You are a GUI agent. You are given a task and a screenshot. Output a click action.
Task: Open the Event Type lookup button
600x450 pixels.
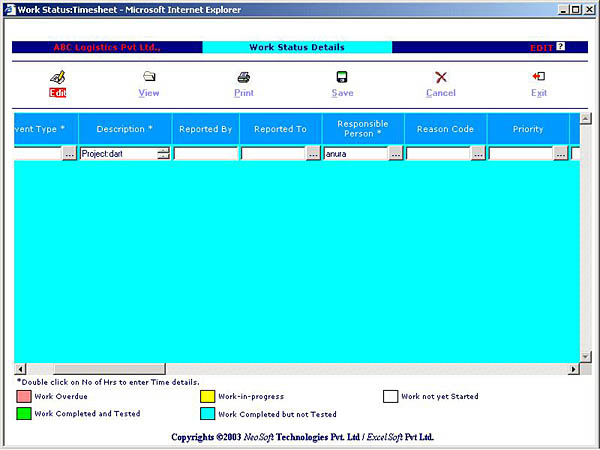[x=69, y=154]
